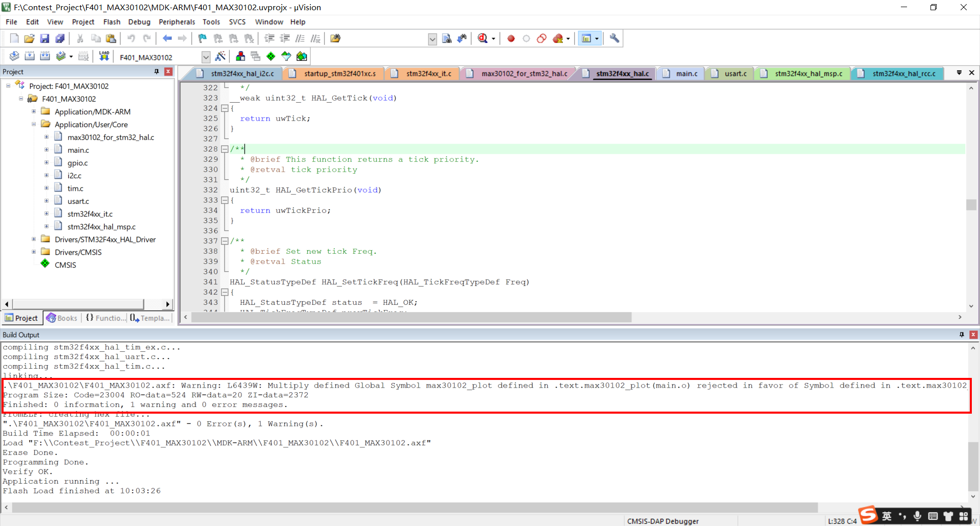Build the target using the Build icon

tap(30, 56)
